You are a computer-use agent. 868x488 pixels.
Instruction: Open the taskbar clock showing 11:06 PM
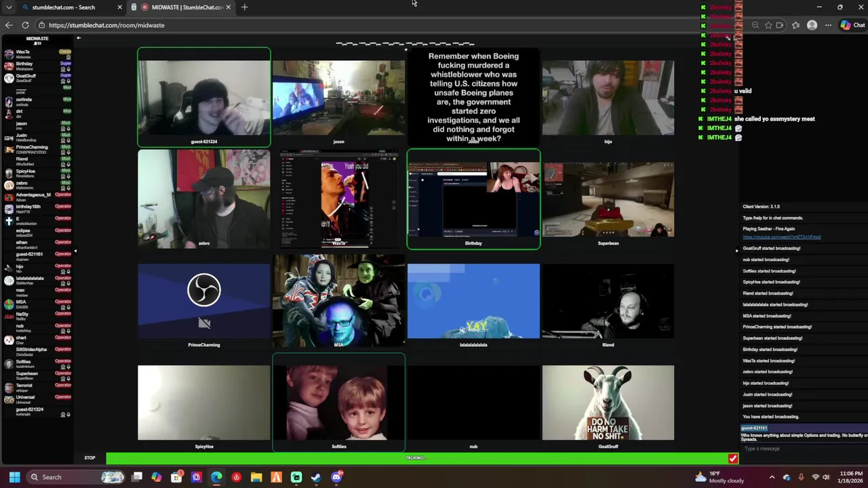(851, 477)
